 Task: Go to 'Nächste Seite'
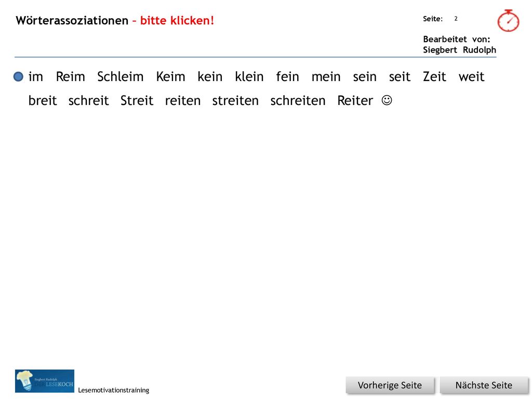pos(484,385)
